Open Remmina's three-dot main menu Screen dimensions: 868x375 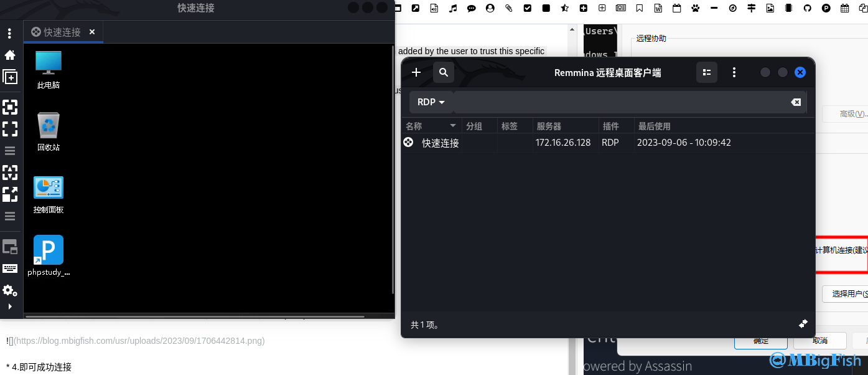(734, 72)
